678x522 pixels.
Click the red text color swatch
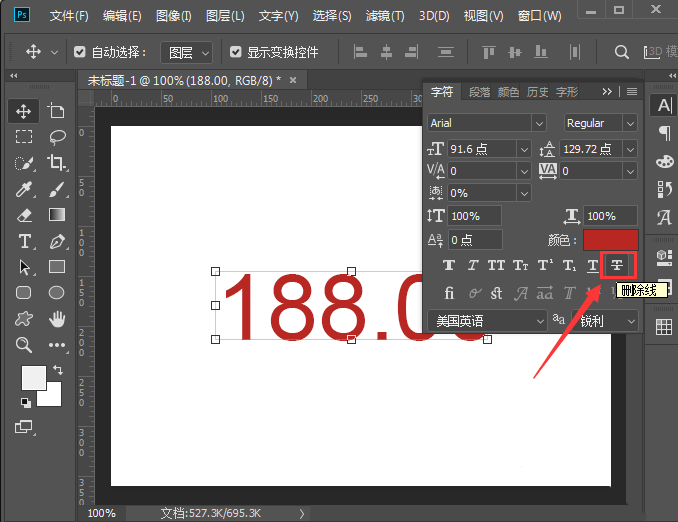[x=611, y=240]
